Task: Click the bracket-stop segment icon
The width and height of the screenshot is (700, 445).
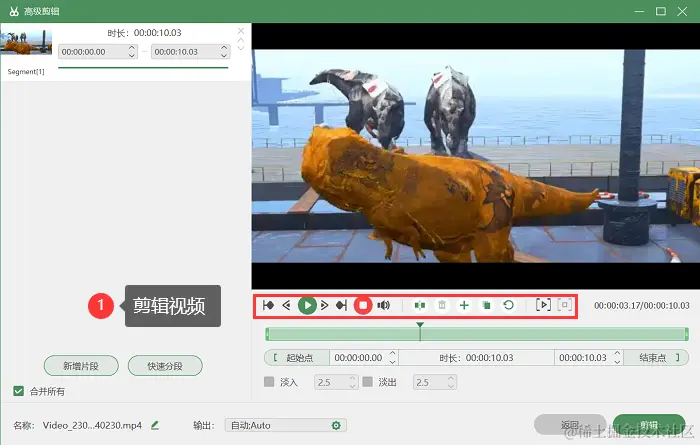Action: [x=565, y=305]
